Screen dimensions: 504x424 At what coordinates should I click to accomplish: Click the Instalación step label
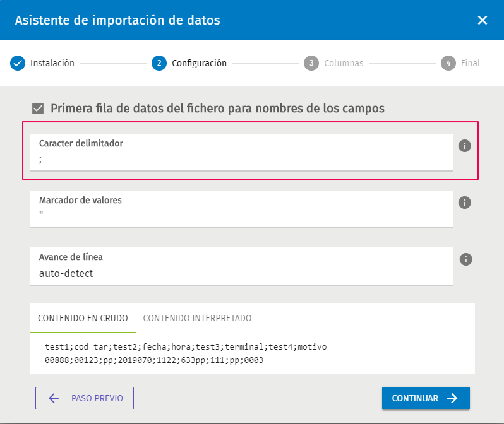pos(52,63)
